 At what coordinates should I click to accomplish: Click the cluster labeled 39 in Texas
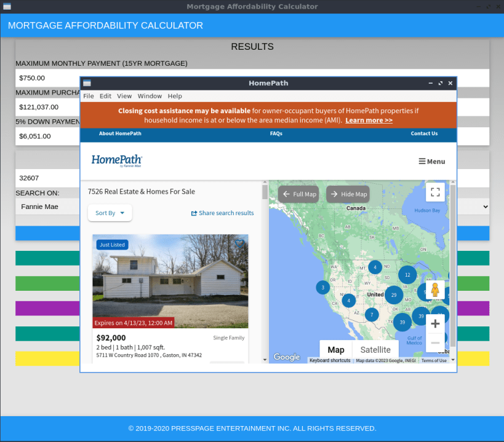[402, 322]
